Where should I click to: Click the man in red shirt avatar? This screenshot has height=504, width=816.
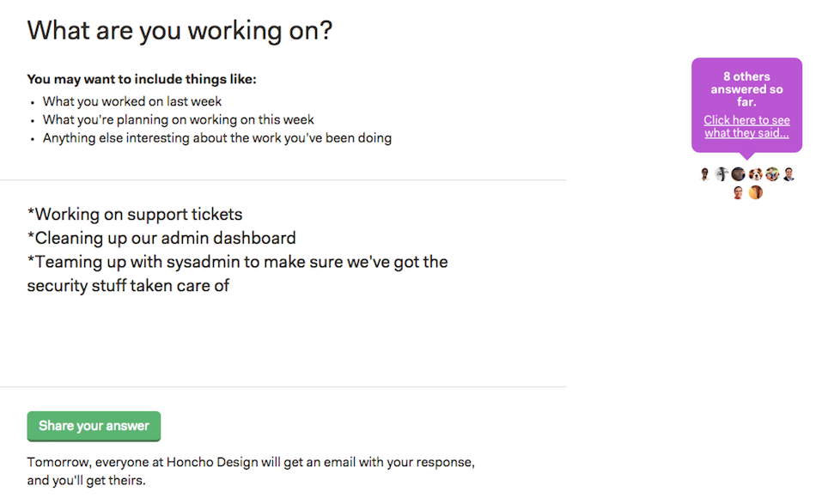pos(738,193)
